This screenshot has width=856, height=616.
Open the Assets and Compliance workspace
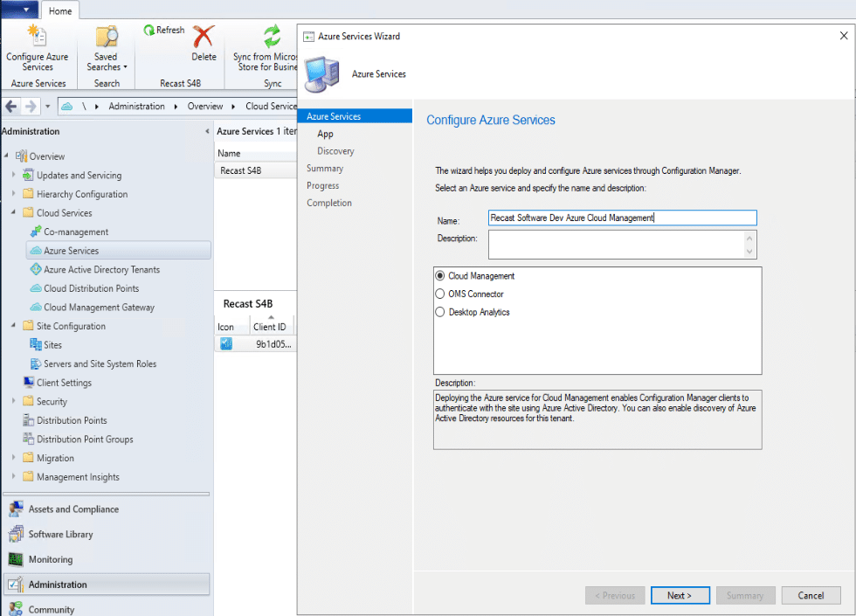72,509
